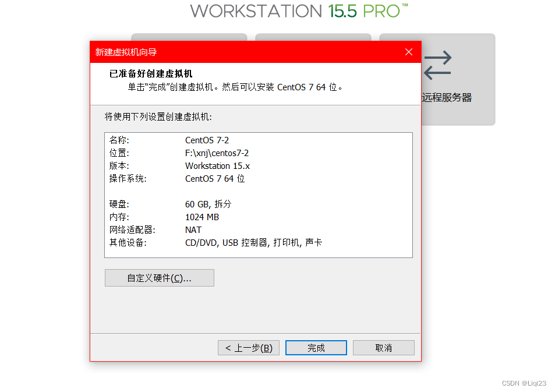Screen dimensions: 555x392
Task: Click the 硬盘: label
Action: (119, 204)
